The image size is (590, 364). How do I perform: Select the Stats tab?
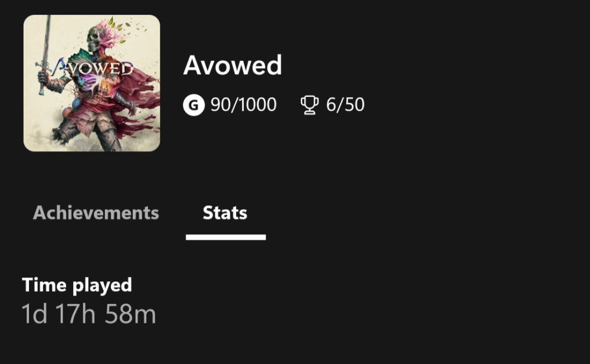point(225,213)
